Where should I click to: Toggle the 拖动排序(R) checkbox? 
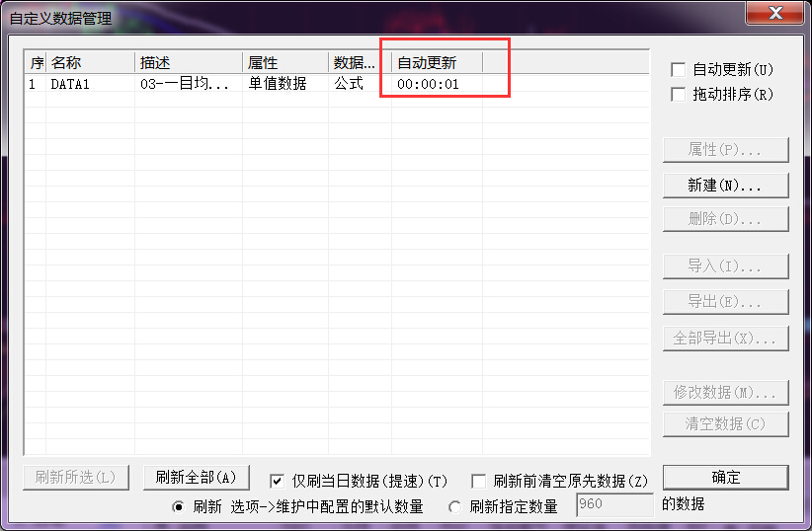[678, 95]
